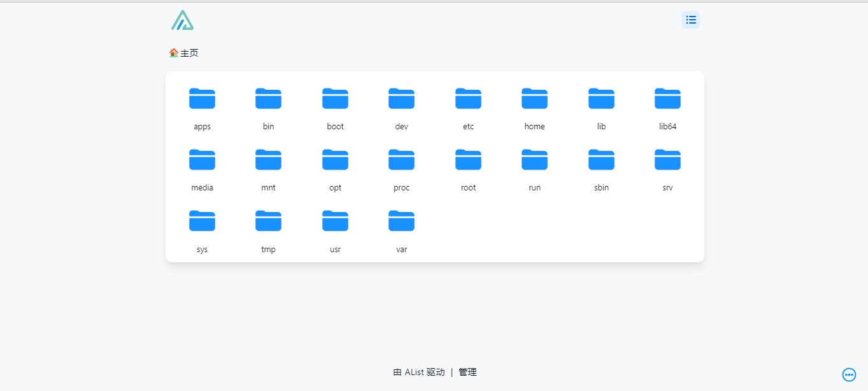Click the "home" folder name
The height and width of the screenshot is (391, 868).
click(535, 127)
